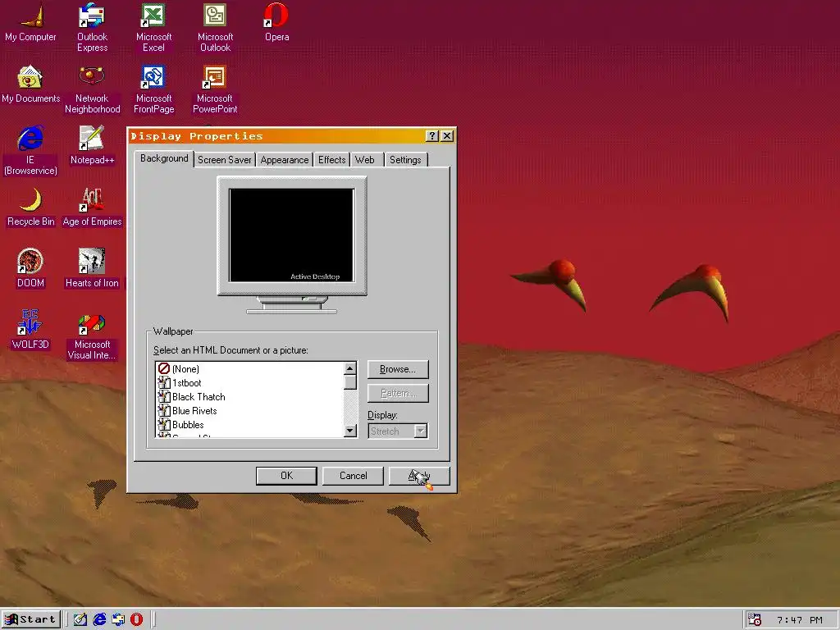The image size is (840, 630).
Task: Select the Microsoft Visual Inte... desktop shortcut
Action: coord(92,337)
